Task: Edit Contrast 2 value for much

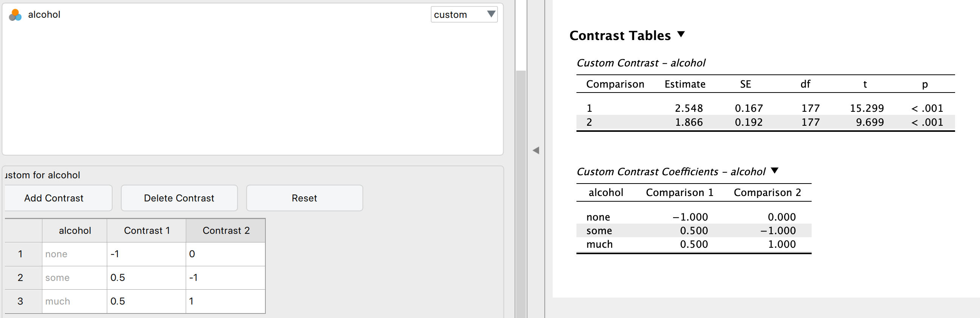Action: 225,301
